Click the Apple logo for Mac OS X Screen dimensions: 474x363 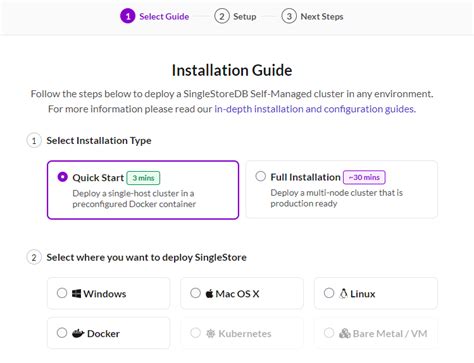point(209,293)
